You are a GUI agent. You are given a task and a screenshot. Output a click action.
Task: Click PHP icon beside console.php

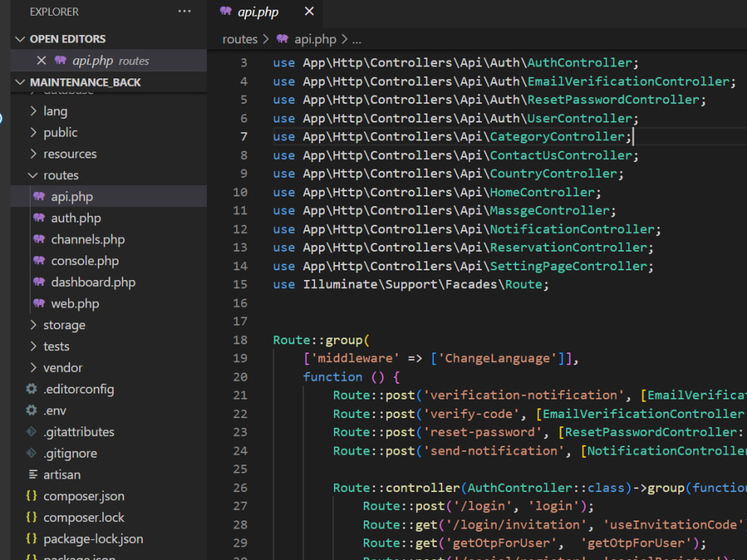pyautogui.click(x=39, y=261)
